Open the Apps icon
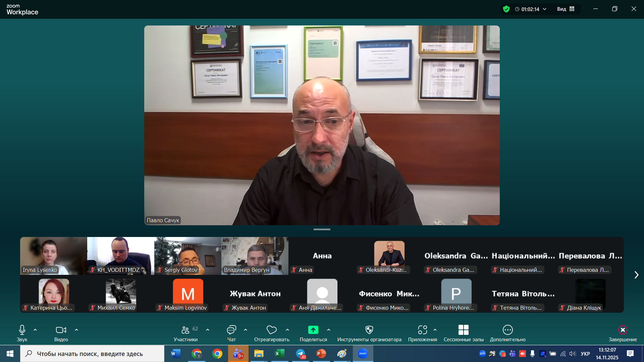This screenshot has width=644, height=362. pos(422,330)
